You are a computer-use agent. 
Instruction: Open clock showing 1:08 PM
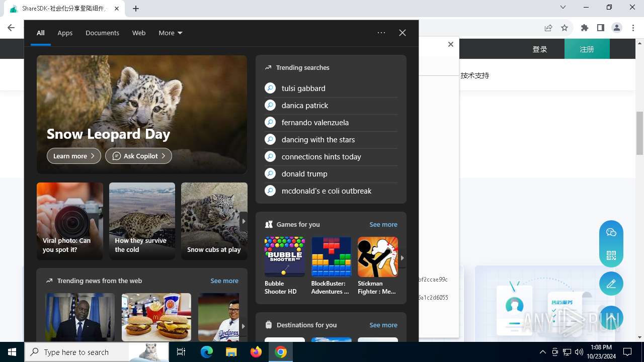[601, 352]
